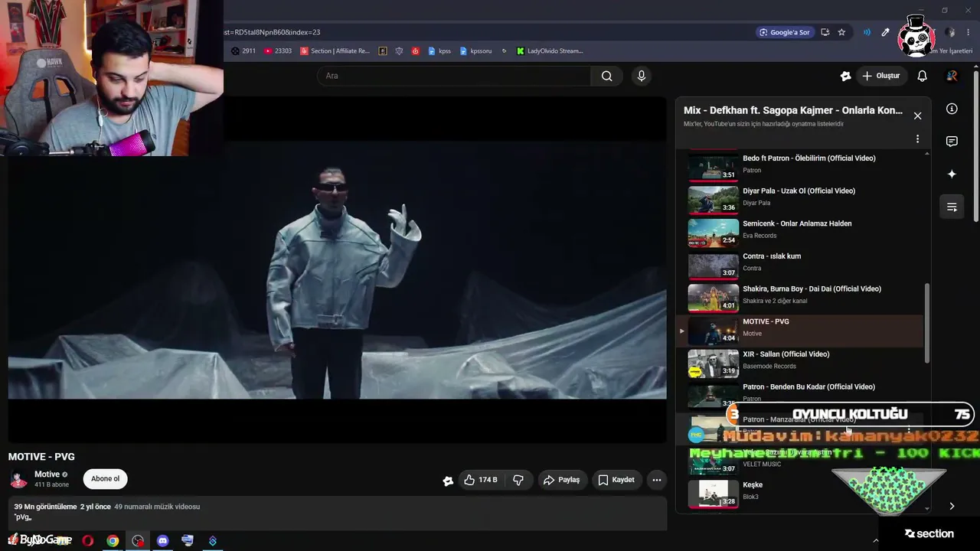Viewport: 980px width, 551px height.
Task: Click the Oluştur create button
Action: coord(880,76)
